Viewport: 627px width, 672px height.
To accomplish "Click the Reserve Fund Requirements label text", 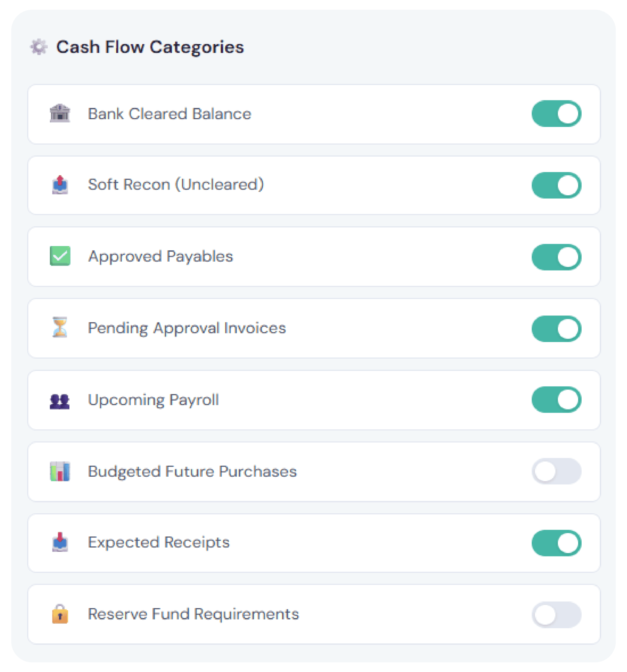I will coord(193,614).
